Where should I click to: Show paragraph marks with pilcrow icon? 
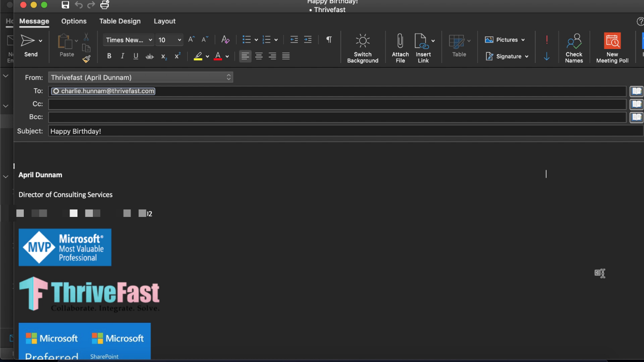click(329, 40)
